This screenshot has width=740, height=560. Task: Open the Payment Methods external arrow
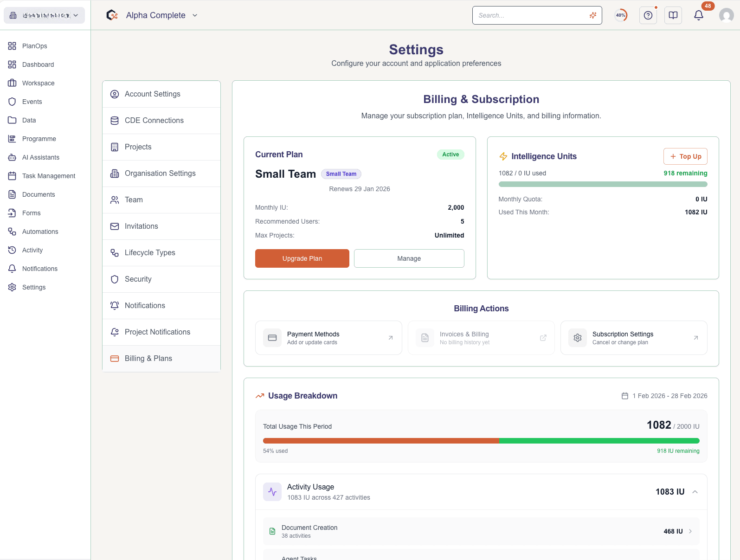(x=391, y=338)
